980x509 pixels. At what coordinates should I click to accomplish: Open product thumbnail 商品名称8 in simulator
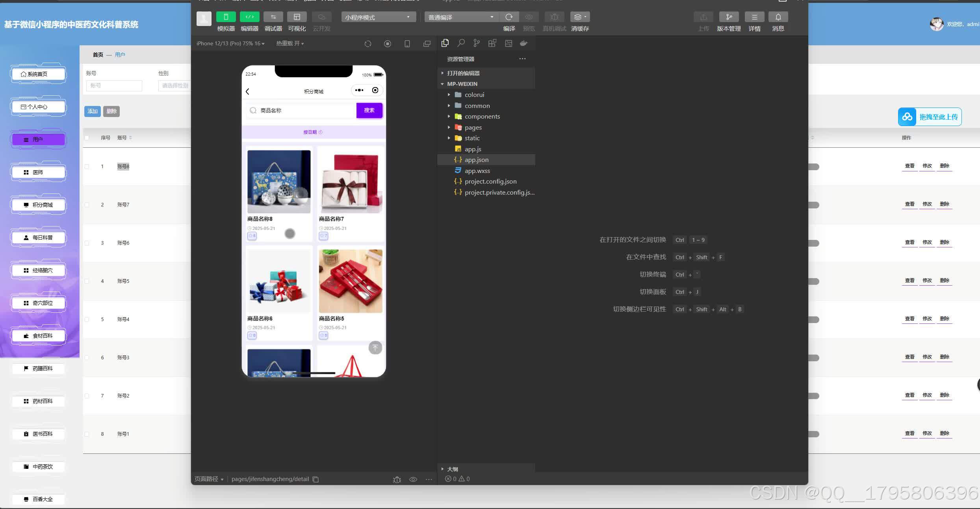[x=278, y=181]
